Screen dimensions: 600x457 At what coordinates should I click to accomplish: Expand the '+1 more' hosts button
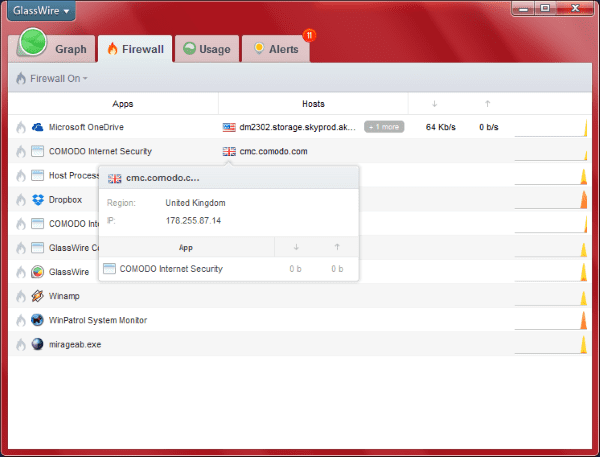(384, 127)
